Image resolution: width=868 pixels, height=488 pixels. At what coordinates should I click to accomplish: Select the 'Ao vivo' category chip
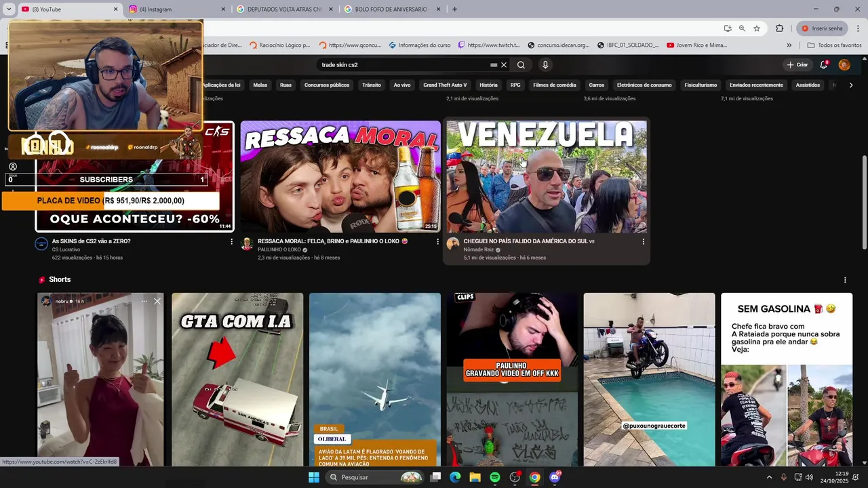click(x=402, y=85)
